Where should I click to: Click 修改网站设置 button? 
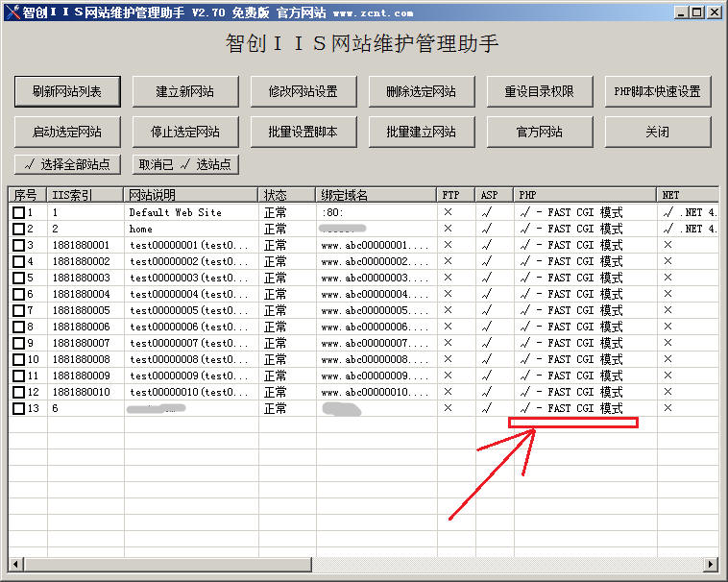(x=303, y=91)
